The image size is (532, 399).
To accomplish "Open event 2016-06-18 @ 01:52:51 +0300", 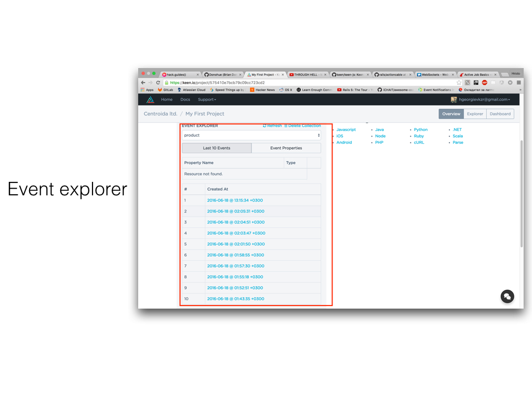I will coord(235,288).
